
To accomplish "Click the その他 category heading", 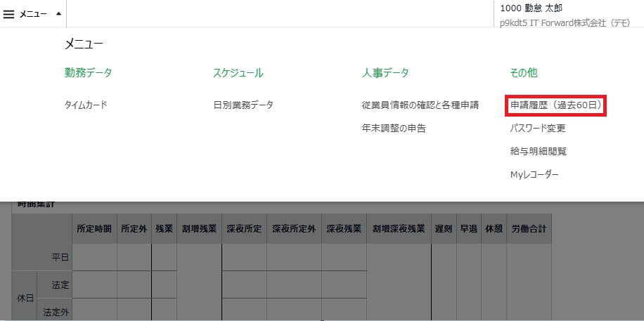I will click(x=523, y=73).
